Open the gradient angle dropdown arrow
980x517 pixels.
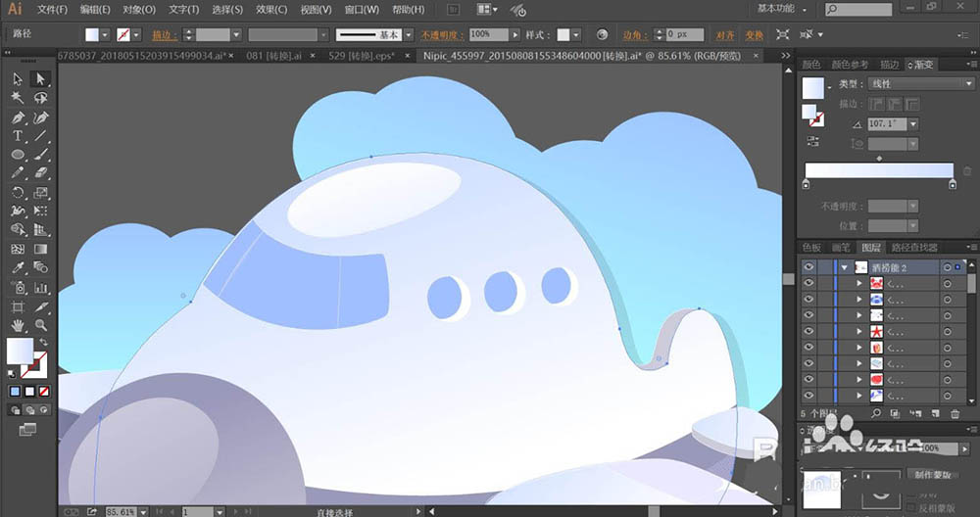[913, 124]
